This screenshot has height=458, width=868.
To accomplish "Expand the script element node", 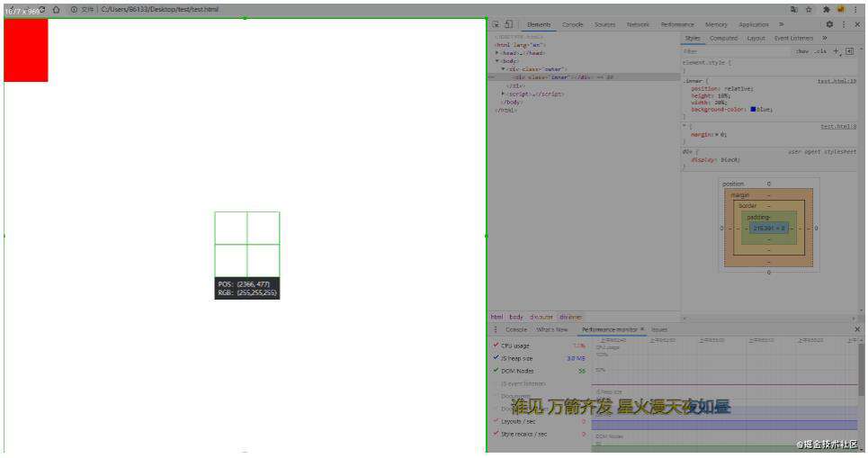I will click(503, 94).
